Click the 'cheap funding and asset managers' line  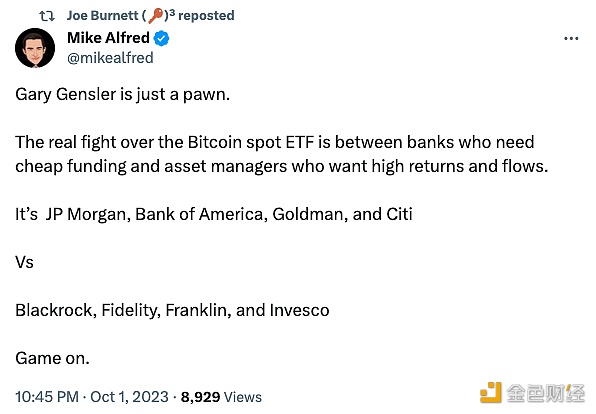point(282,166)
